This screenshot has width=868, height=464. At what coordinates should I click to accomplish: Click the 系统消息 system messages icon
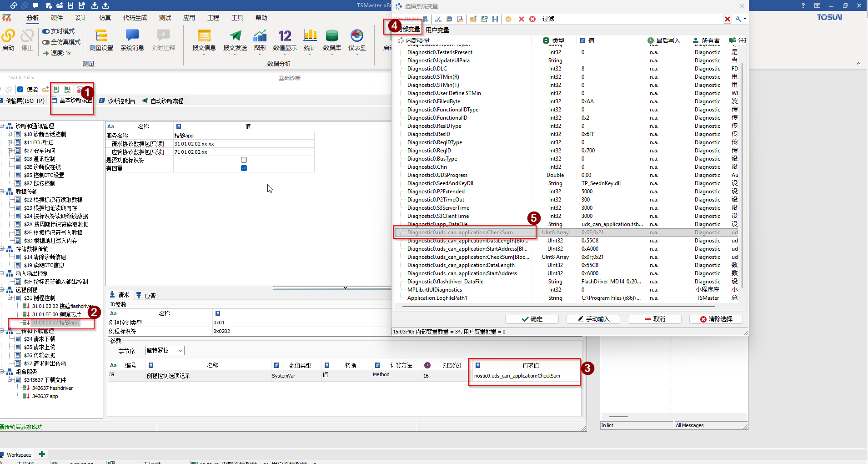click(132, 40)
